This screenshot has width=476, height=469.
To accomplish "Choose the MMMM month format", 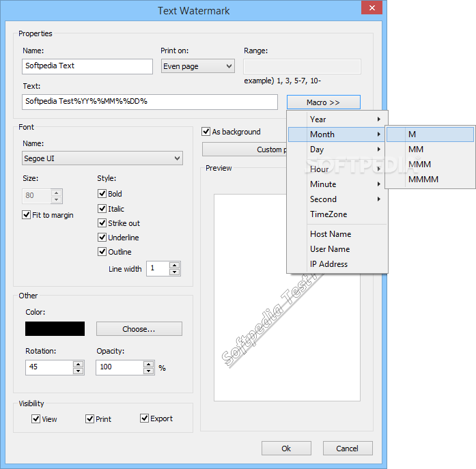I will [x=430, y=180].
